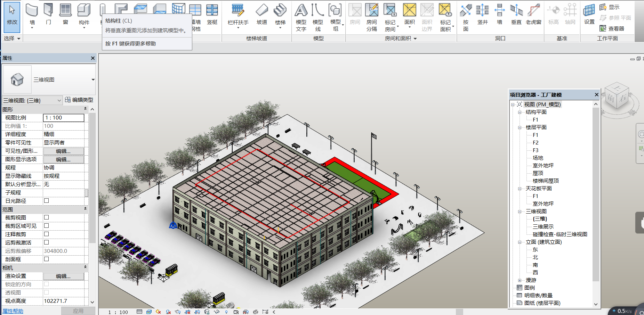This screenshot has width=644, height=315.
Task: Click the 设置 work plane tool
Action: [x=589, y=15]
